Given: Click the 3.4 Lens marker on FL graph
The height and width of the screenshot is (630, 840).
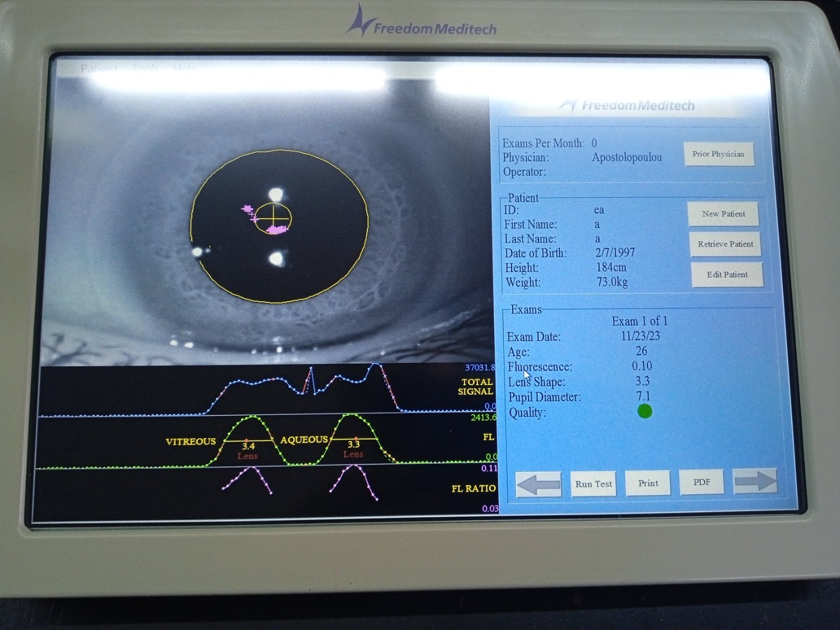Looking at the screenshot, I should coord(248,450).
